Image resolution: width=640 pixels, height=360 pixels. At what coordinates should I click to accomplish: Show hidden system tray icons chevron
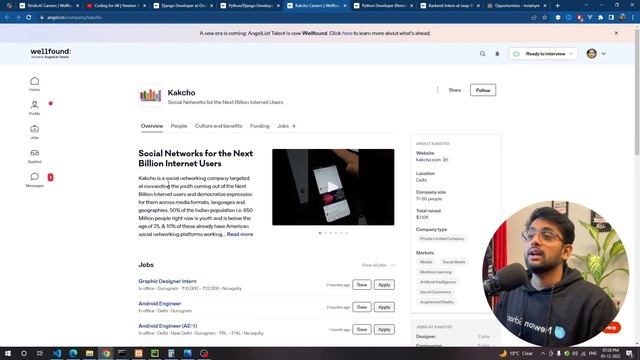pos(543,353)
